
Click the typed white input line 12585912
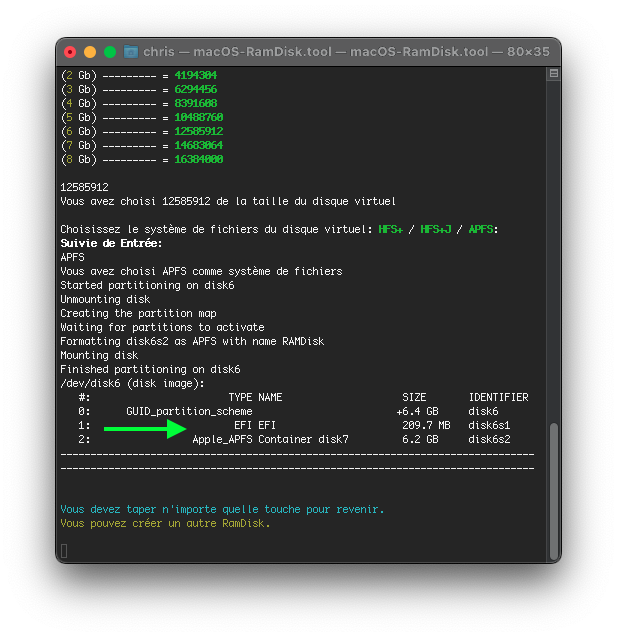point(84,187)
